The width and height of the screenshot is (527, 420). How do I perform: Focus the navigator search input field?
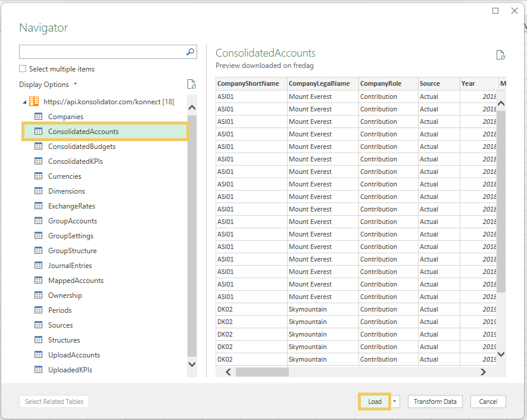pyautogui.click(x=102, y=52)
